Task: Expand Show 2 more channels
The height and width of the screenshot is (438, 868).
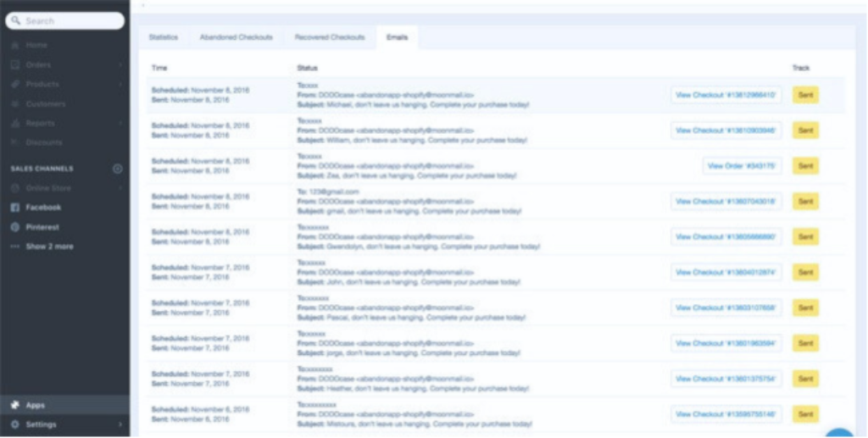Action: 49,247
